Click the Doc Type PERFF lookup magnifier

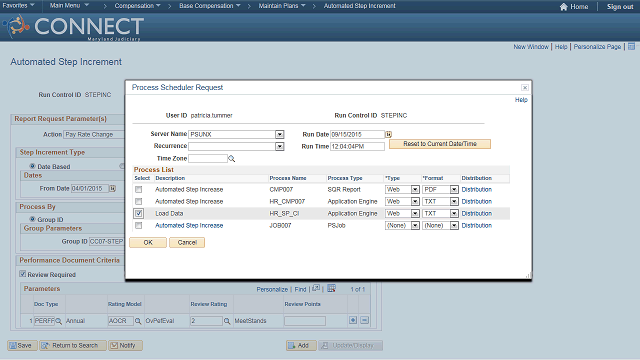pyautogui.click(x=59, y=321)
